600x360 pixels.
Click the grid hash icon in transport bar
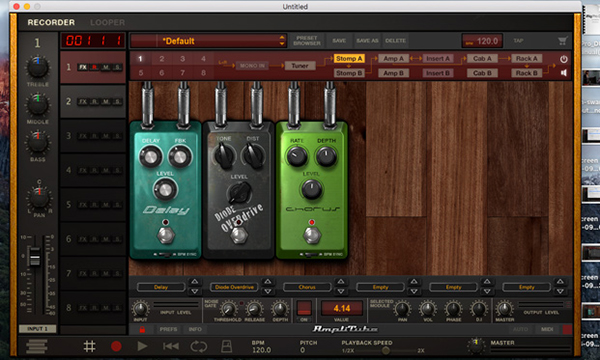[x=90, y=346]
